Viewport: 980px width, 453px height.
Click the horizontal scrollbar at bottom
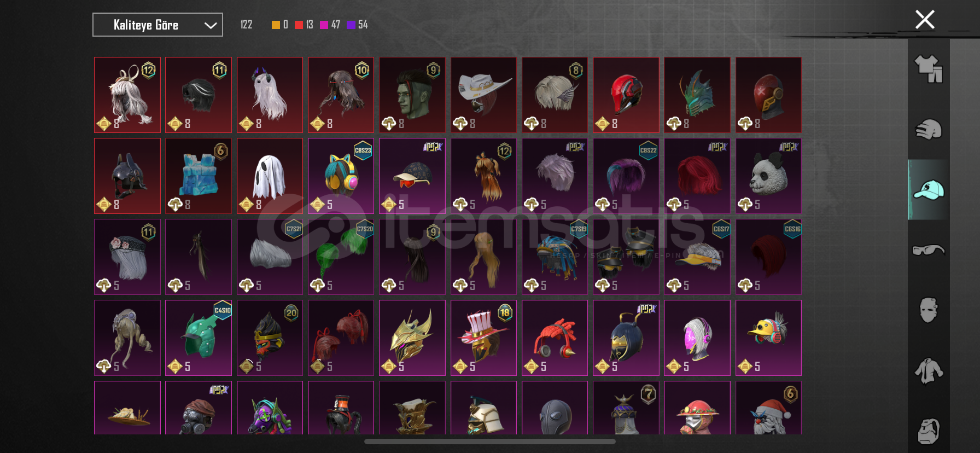click(x=490, y=442)
